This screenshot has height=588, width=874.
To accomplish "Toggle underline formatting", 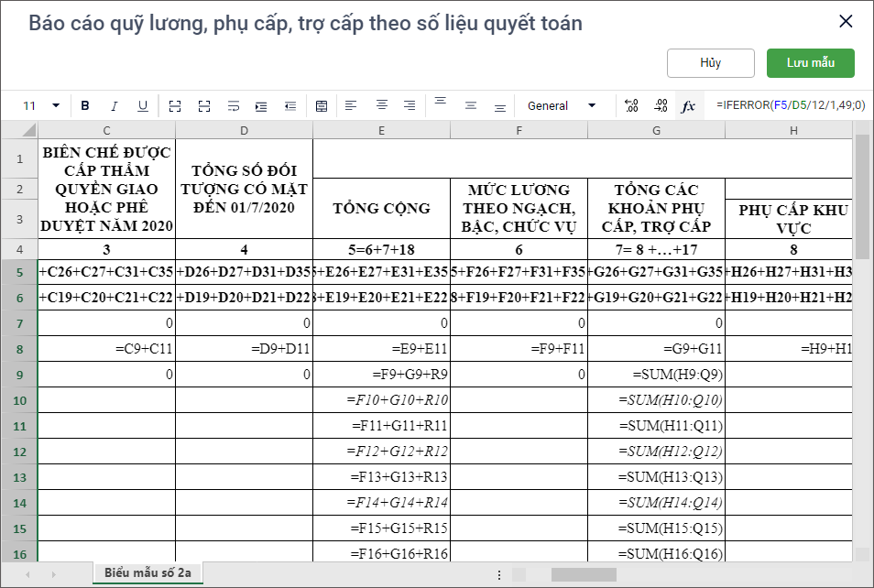I will pos(143,106).
